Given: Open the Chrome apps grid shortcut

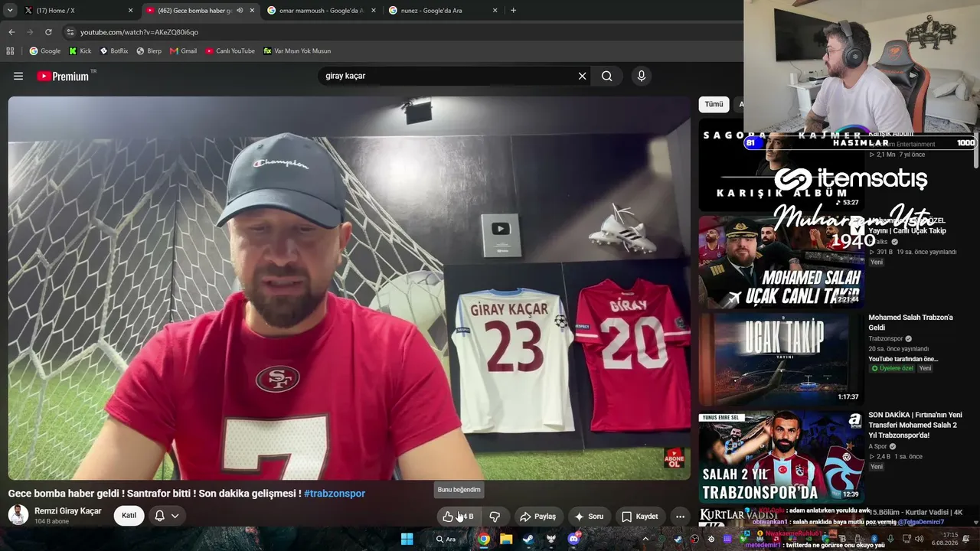Looking at the screenshot, I should coord(10,51).
